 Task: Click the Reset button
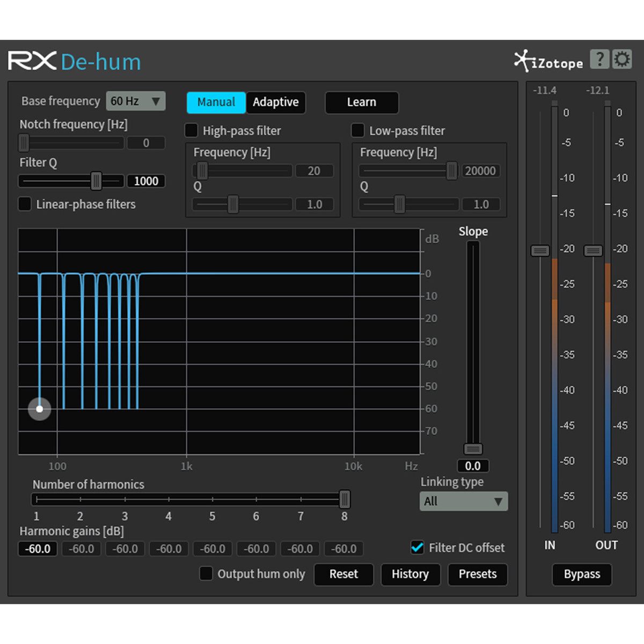pyautogui.click(x=343, y=574)
